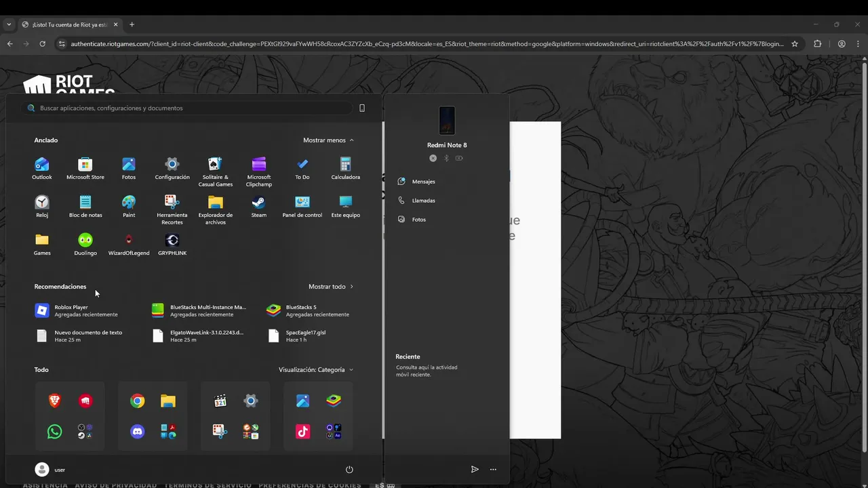Viewport: 868px width, 488px height.
Task: Open Este equipo
Action: (x=346, y=207)
